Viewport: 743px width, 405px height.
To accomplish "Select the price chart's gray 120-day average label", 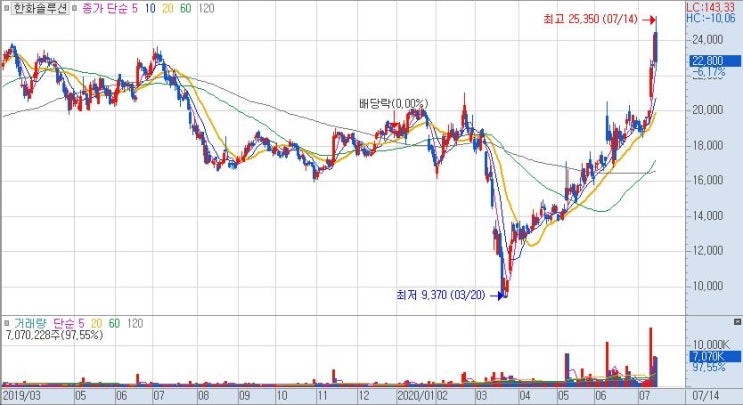I will [x=206, y=9].
